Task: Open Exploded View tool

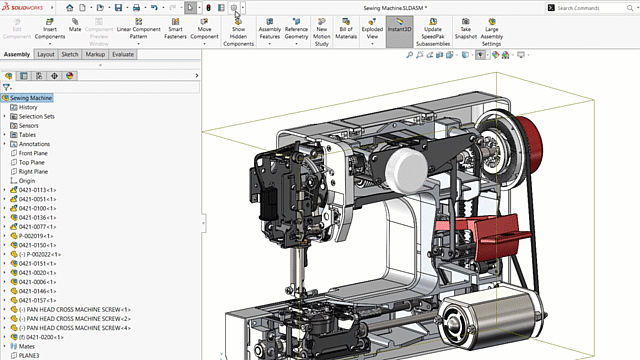Action: tap(372, 29)
